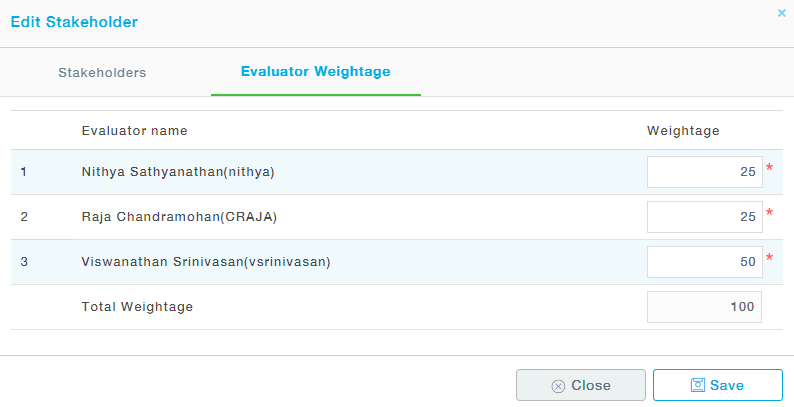
Task: Close the Edit Stakeholder dialog with X
Action: [781, 13]
